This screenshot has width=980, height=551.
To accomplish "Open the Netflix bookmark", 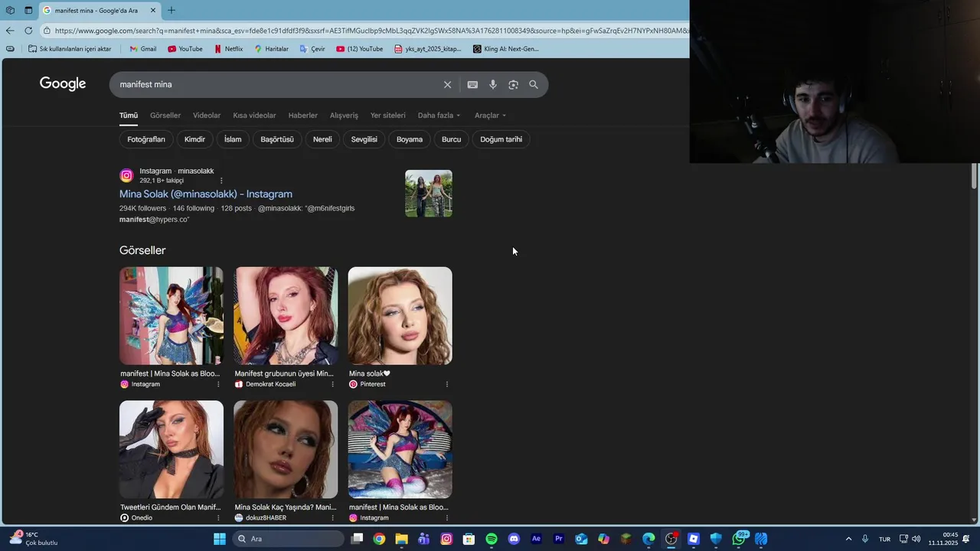I will (228, 49).
